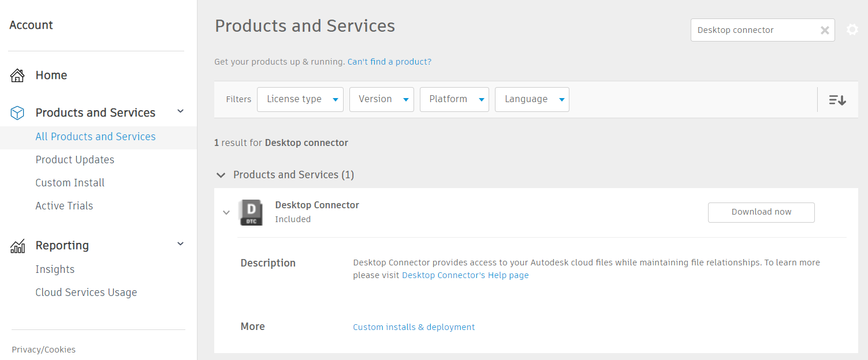Collapse the Reporting sidebar section
Image resolution: width=868 pixels, height=360 pixels.
coord(180,244)
